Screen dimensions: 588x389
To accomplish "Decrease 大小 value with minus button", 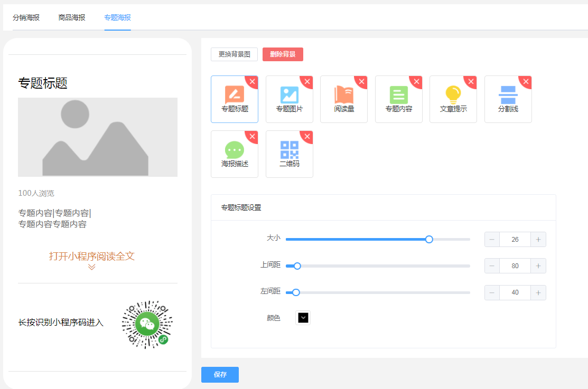I will tap(492, 240).
